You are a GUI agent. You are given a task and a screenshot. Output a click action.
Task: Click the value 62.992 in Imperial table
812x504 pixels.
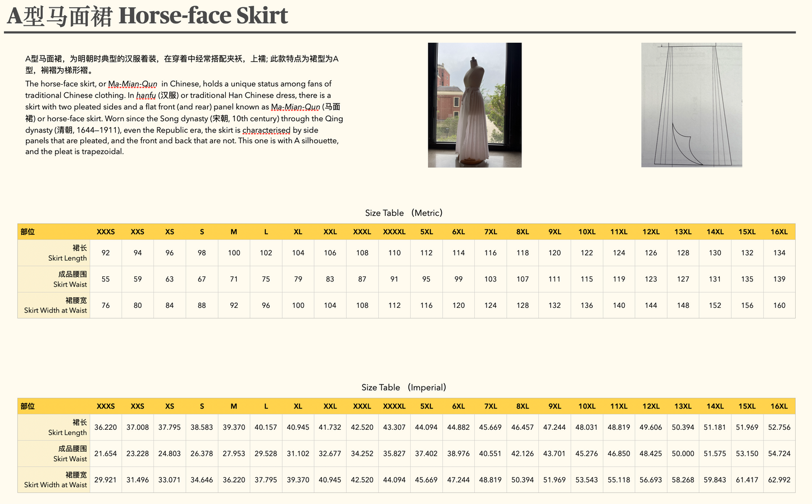[779, 480]
